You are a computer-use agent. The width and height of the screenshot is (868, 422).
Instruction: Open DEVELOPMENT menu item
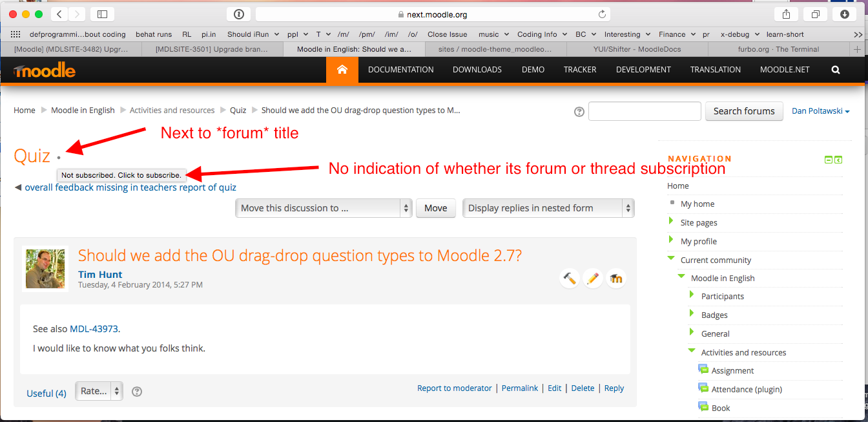point(643,70)
